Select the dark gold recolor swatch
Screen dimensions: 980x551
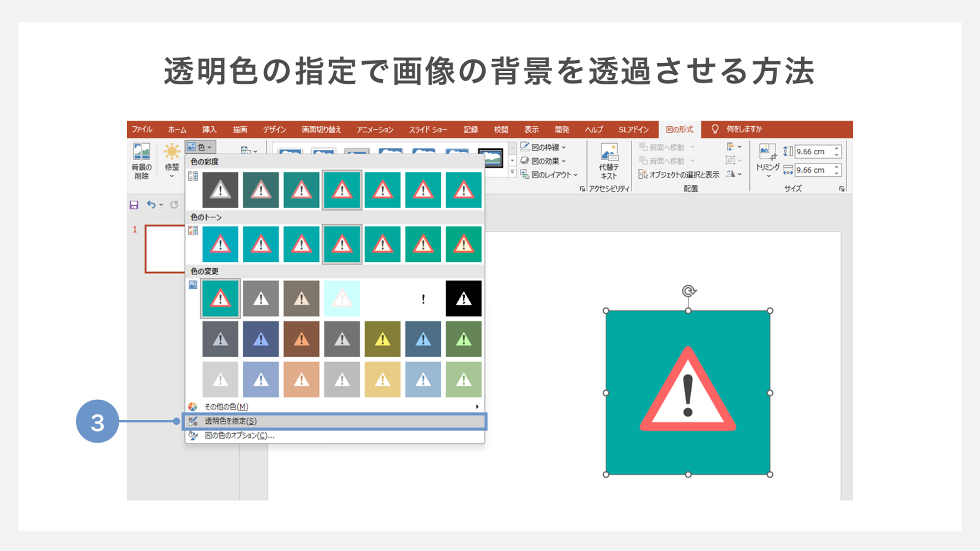(383, 339)
